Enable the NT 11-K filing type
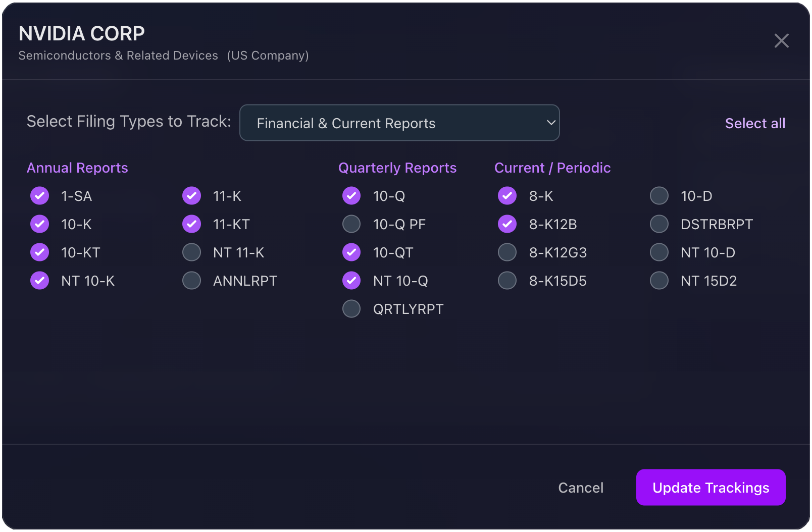 (192, 252)
